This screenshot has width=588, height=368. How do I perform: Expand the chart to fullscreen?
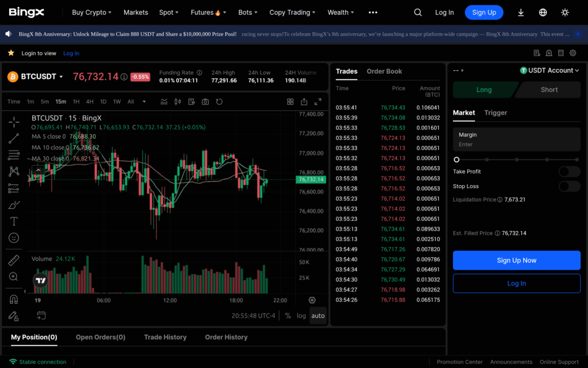(x=318, y=102)
